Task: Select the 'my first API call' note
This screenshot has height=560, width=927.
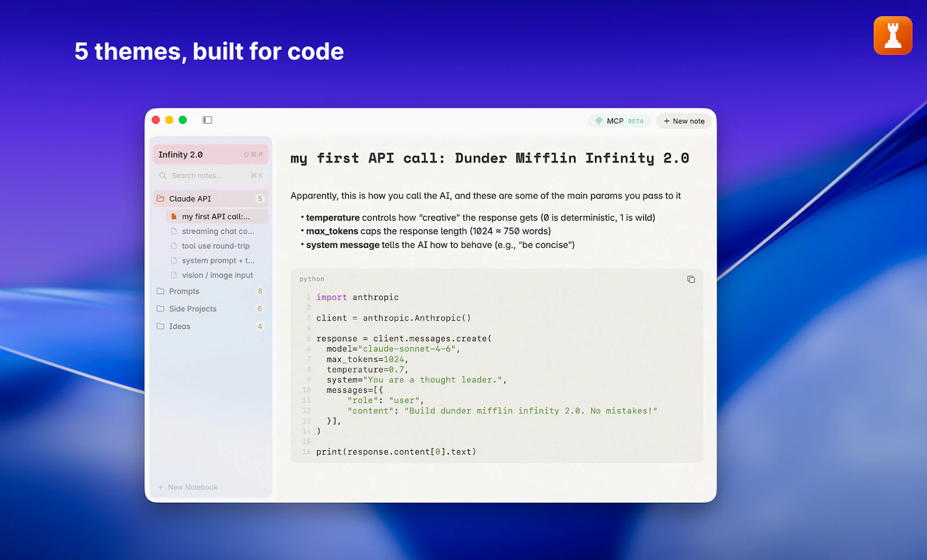Action: [x=217, y=217]
